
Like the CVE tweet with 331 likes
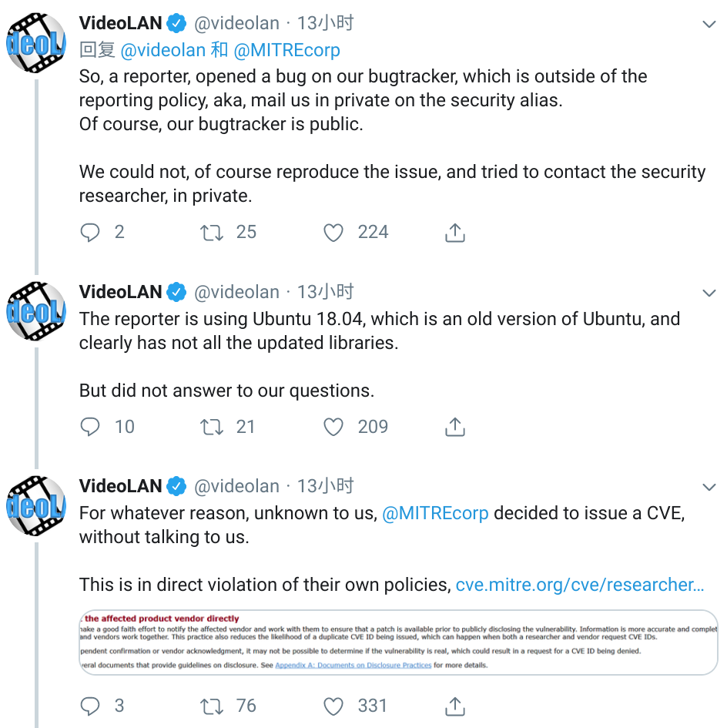click(x=333, y=706)
